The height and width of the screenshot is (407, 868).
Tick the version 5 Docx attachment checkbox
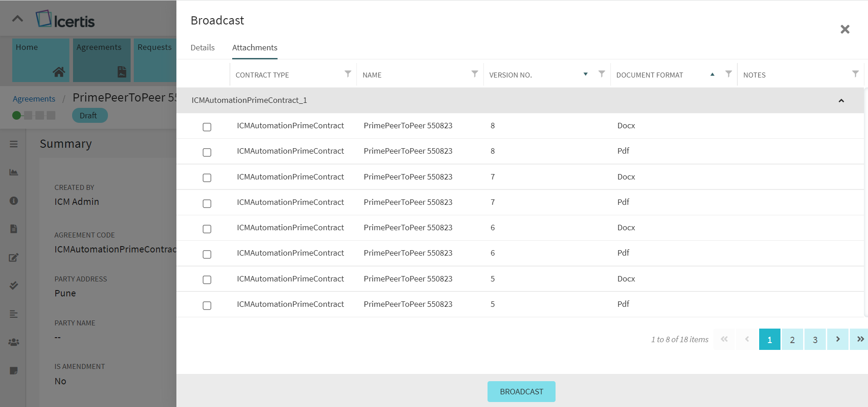[x=207, y=280]
